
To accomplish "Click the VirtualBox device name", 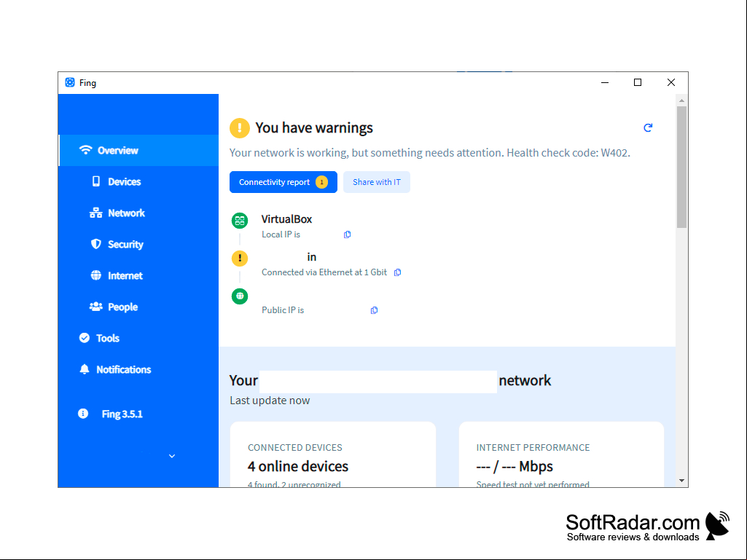I will (287, 219).
